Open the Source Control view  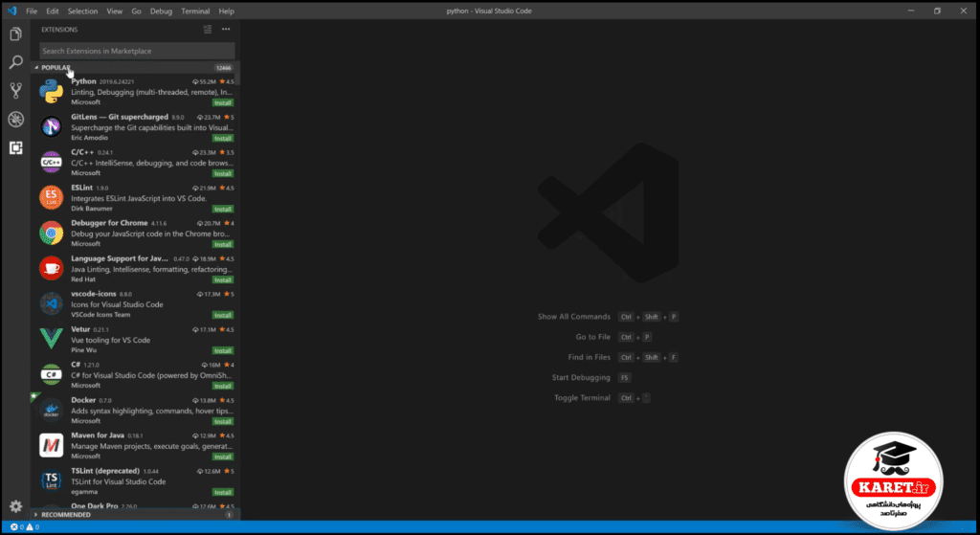click(15, 91)
